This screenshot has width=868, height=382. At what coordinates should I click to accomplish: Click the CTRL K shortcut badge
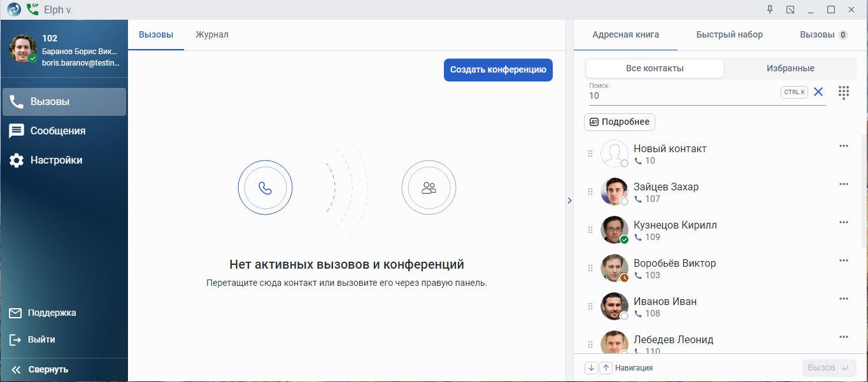coord(794,92)
